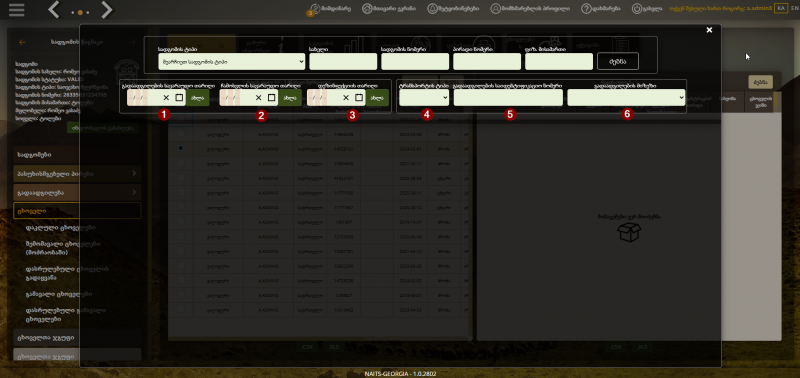Open calendar for the third date field

coord(359,97)
